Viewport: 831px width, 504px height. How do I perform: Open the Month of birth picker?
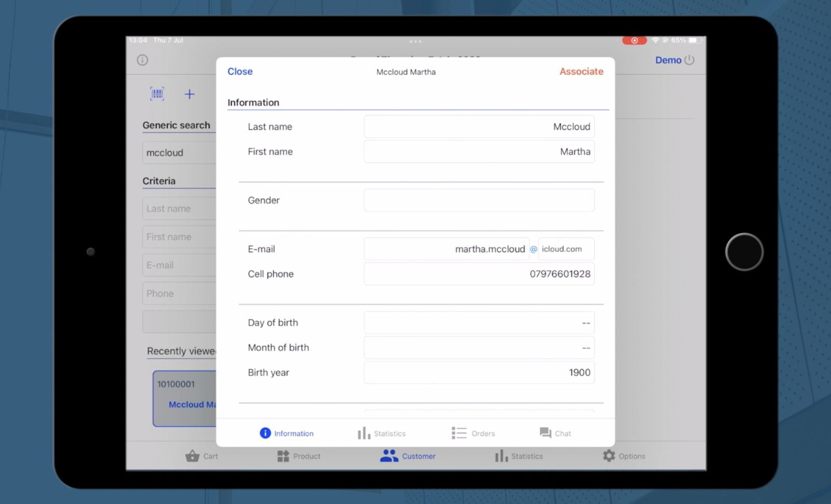click(478, 348)
